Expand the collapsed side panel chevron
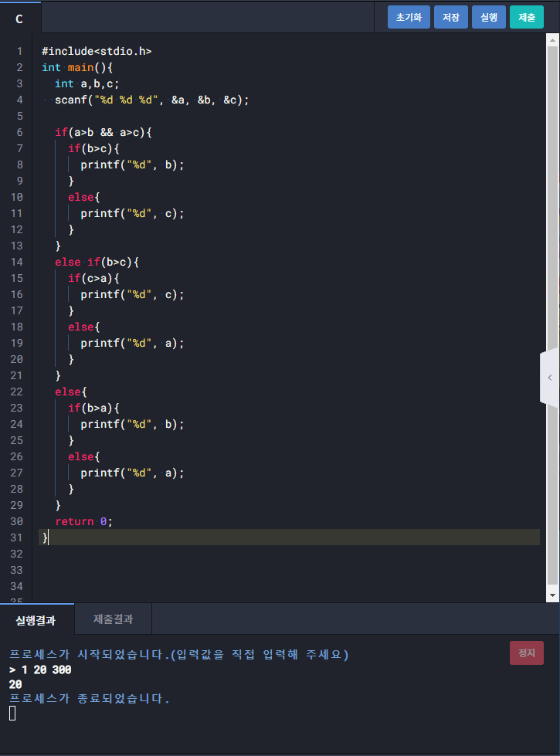This screenshot has height=756, width=560. (550, 378)
